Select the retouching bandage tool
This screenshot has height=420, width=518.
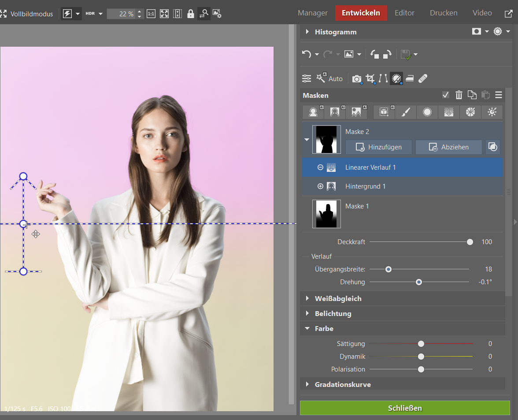tap(422, 79)
